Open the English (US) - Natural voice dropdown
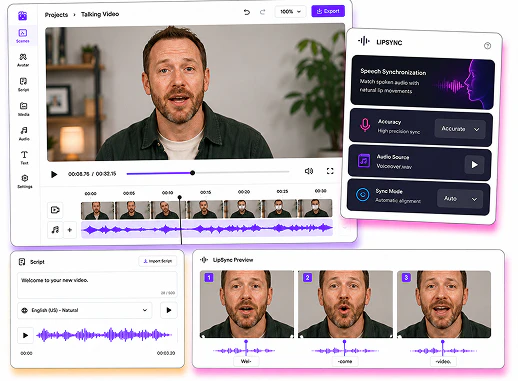 tap(85, 310)
